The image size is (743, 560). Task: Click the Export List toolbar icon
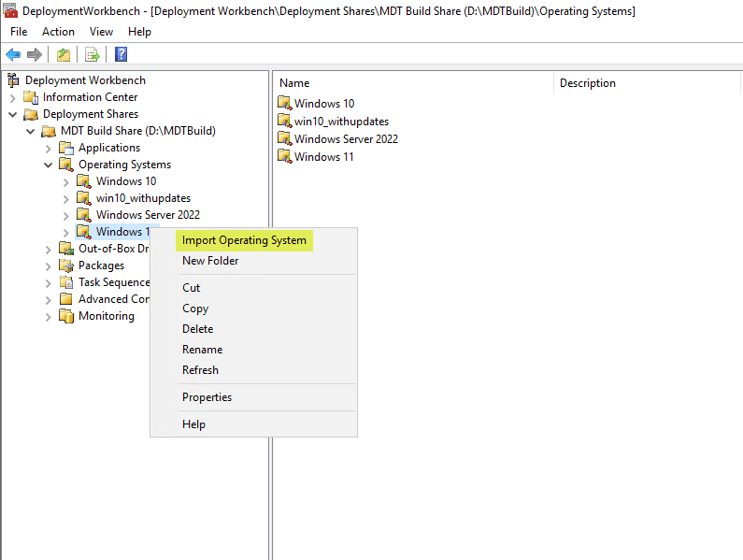93,54
